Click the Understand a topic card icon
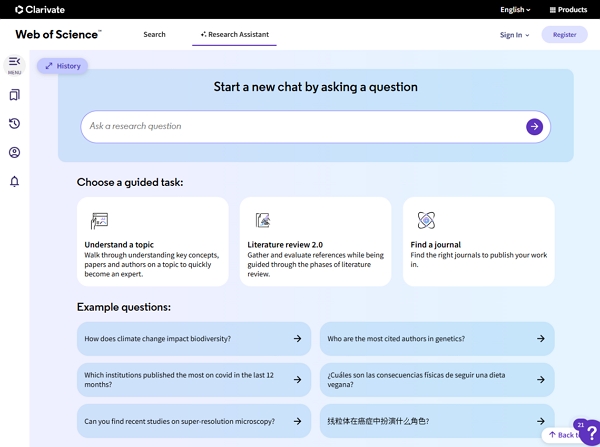The height and width of the screenshot is (447, 600). pos(99,221)
